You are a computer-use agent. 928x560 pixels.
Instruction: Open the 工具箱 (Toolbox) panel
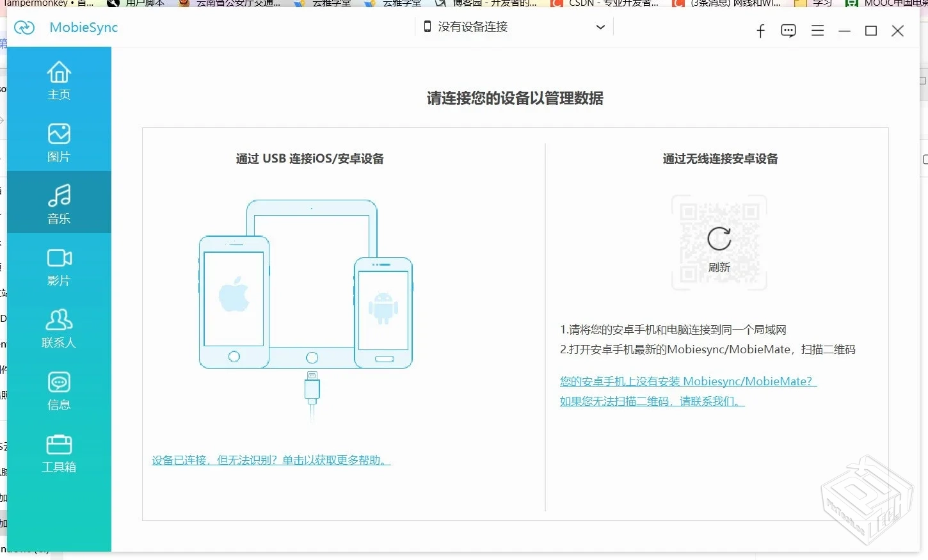(59, 452)
